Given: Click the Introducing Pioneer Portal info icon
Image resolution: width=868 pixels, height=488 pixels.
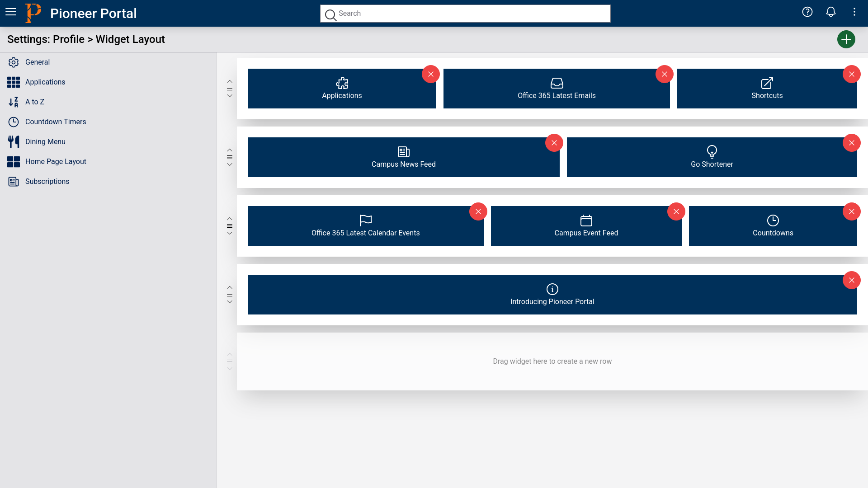Looking at the screenshot, I should click(x=552, y=289).
